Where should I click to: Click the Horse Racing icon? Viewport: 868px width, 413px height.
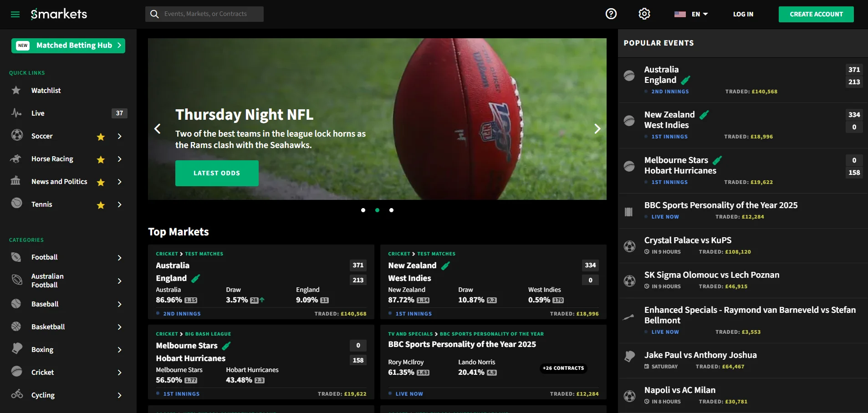tap(16, 158)
